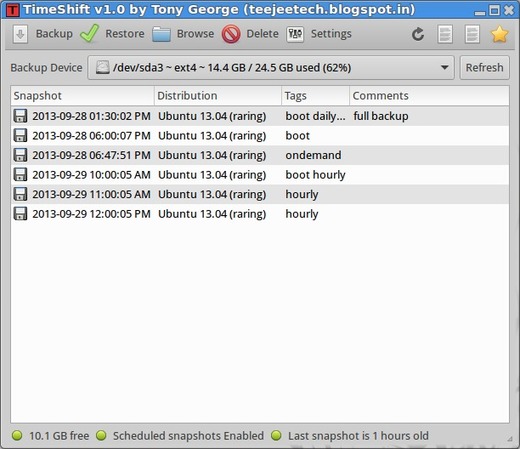The width and height of the screenshot is (520, 449).
Task: Click the Settings toolbar label
Action: [x=331, y=34]
